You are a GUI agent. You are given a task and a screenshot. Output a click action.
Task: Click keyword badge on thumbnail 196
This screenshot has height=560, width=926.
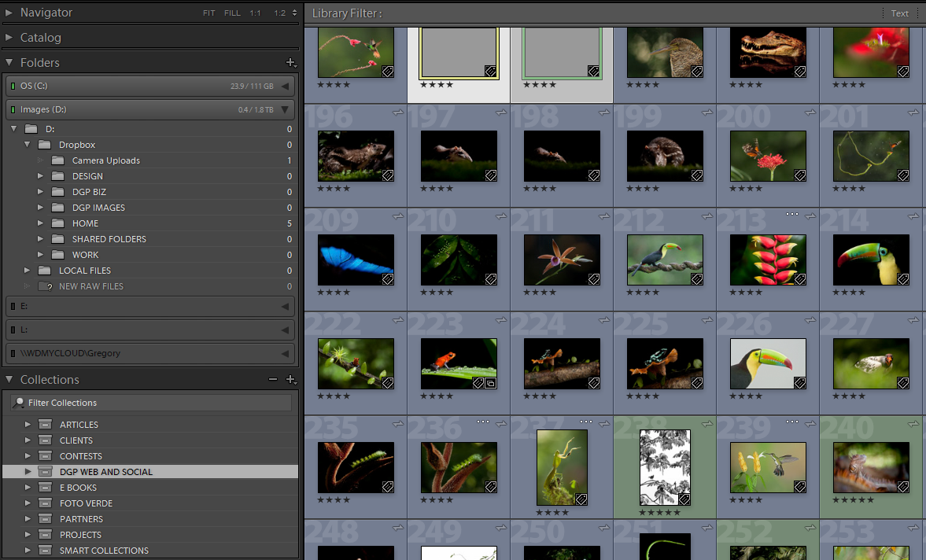point(387,175)
